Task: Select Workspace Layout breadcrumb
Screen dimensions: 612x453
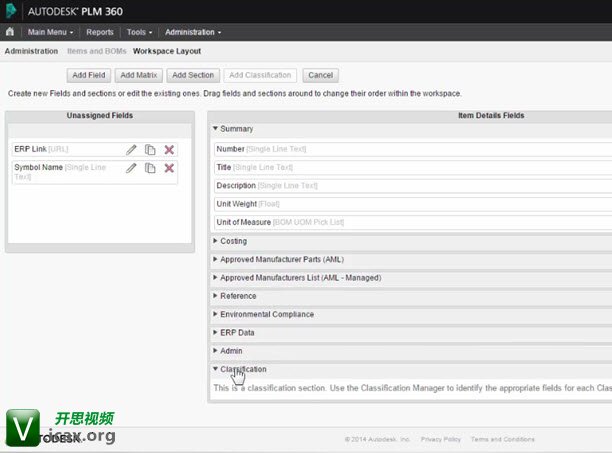Action: [167, 51]
